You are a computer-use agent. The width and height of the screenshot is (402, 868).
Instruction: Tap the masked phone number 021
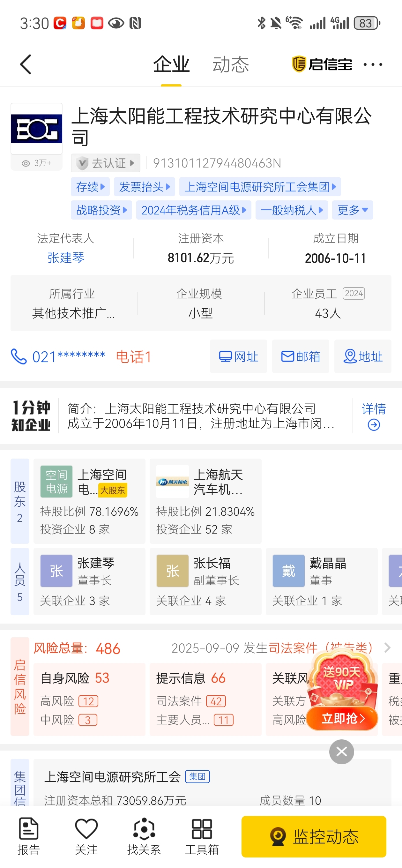pyautogui.click(x=69, y=356)
